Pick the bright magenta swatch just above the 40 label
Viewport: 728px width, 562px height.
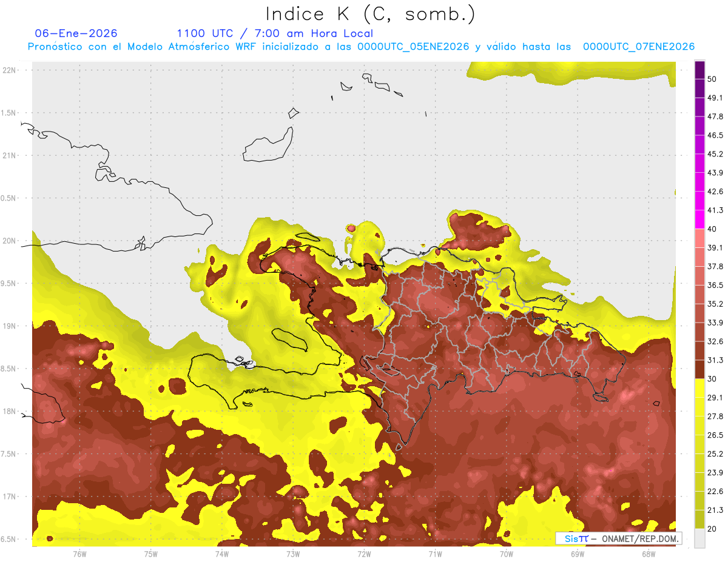(699, 219)
